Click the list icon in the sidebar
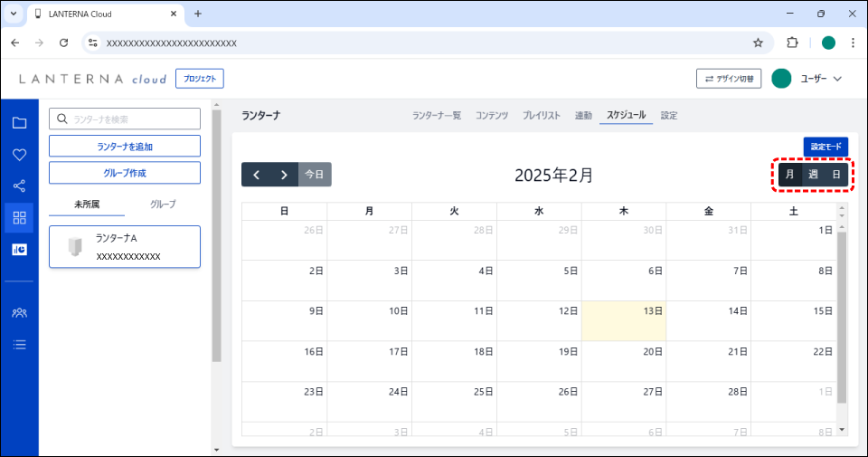Screen dimensions: 868x457 [x=19, y=344]
